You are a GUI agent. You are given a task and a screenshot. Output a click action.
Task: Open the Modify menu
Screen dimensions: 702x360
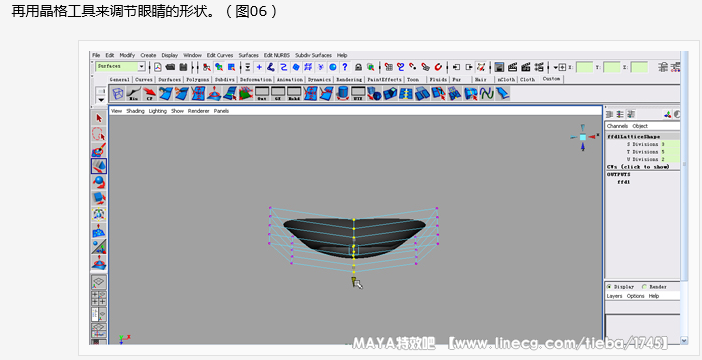tap(127, 55)
